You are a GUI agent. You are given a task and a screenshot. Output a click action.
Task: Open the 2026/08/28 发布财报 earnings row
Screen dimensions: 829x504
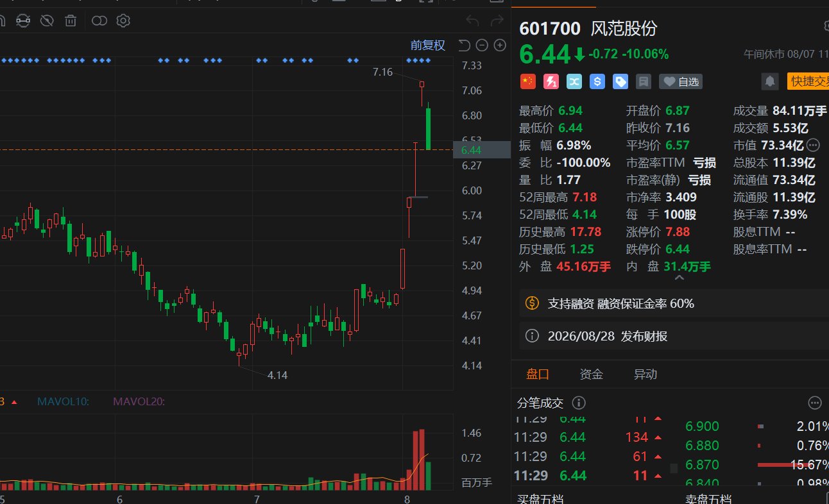point(674,336)
